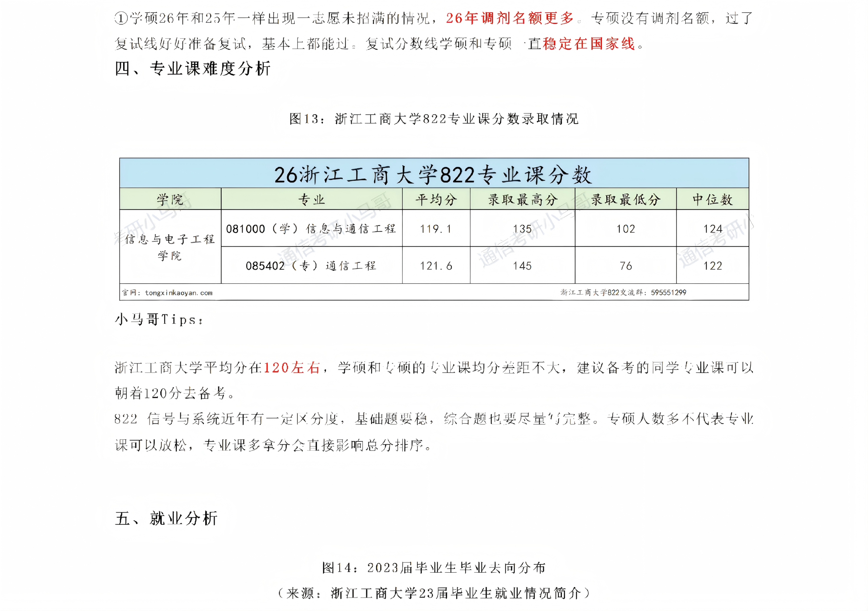
Task: Click the red text 26年调剂名额更多
Action: 510,18
